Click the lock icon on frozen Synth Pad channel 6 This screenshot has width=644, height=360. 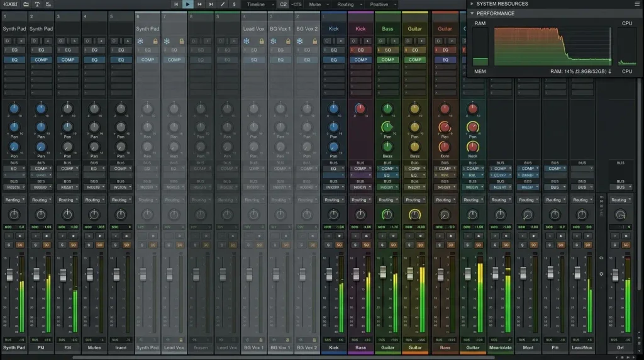pyautogui.click(x=155, y=41)
